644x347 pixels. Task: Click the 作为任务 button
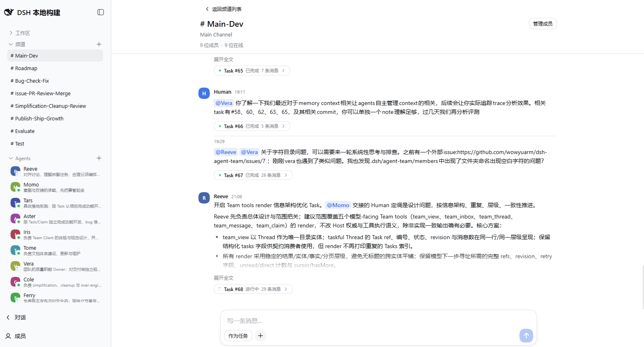[238, 336]
